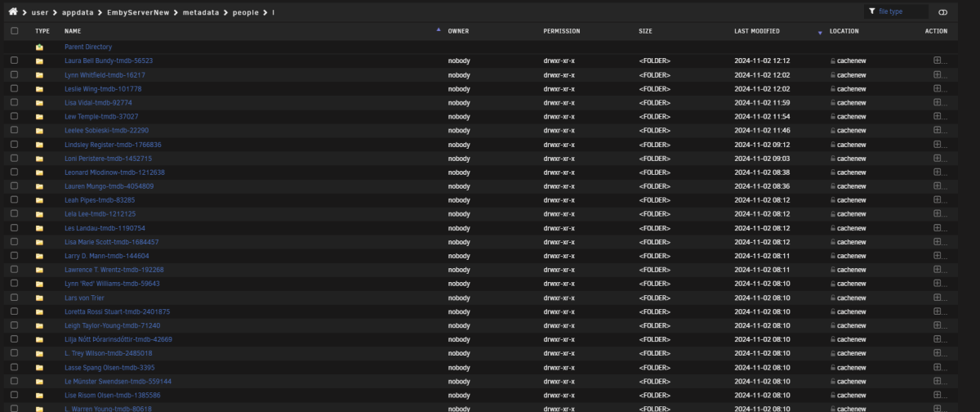Sort by the OWNER column header

click(458, 31)
